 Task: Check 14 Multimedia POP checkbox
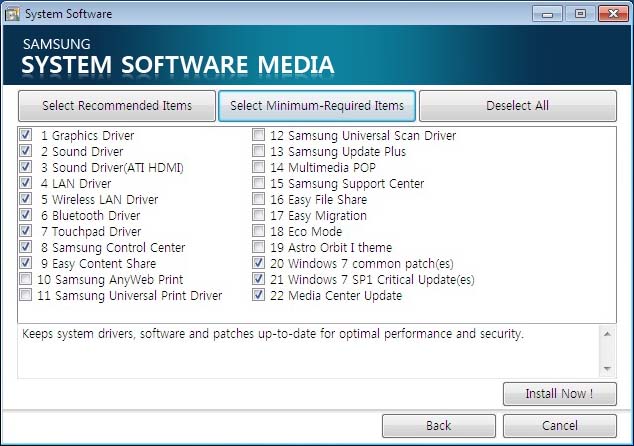coord(258,167)
